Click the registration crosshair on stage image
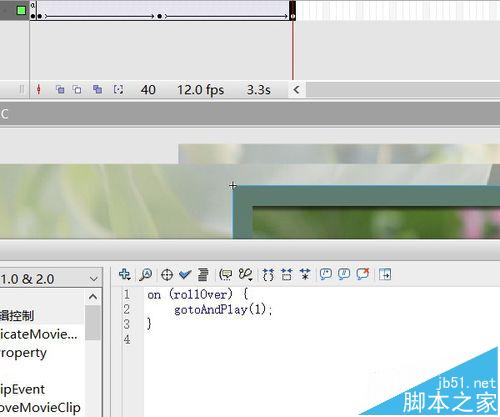 (x=233, y=186)
